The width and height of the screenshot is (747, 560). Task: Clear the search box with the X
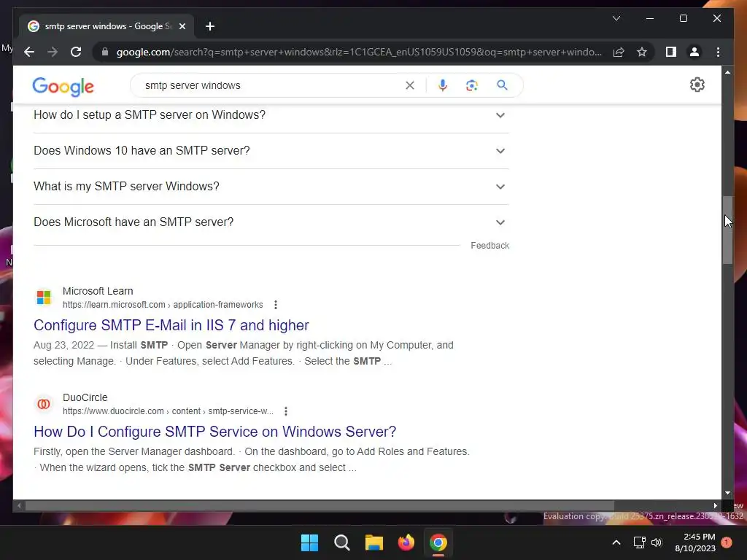click(410, 85)
